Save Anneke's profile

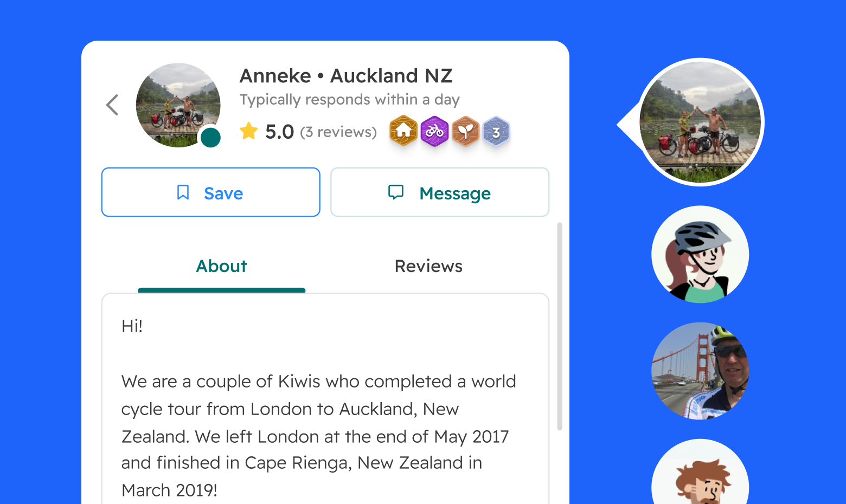[211, 192]
